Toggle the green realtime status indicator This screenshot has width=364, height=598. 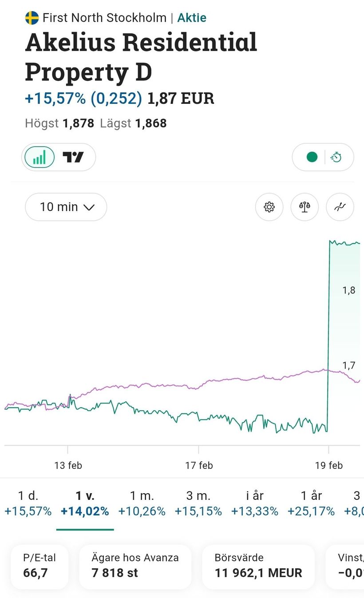[x=312, y=157]
